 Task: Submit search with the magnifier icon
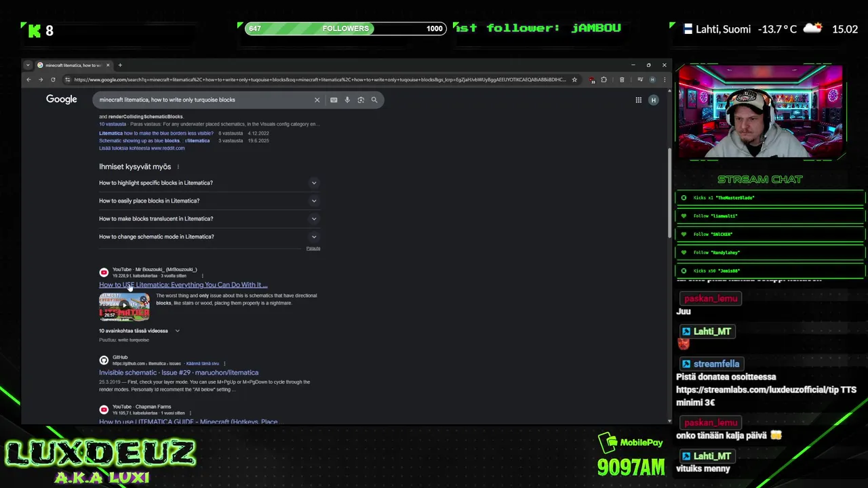pyautogui.click(x=374, y=100)
